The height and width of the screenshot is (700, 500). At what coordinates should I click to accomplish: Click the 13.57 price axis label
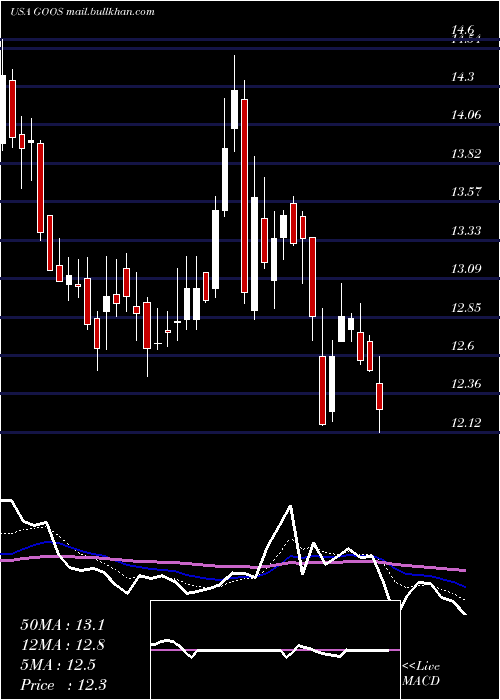[466, 192]
